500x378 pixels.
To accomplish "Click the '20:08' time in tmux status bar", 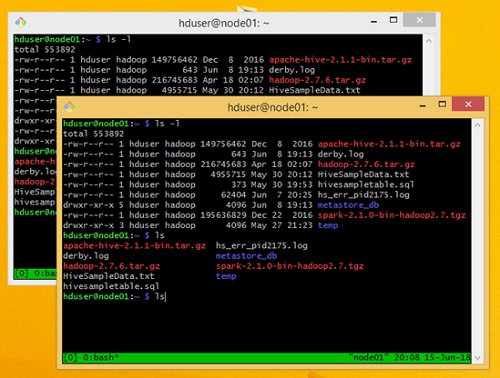I will [x=407, y=357].
